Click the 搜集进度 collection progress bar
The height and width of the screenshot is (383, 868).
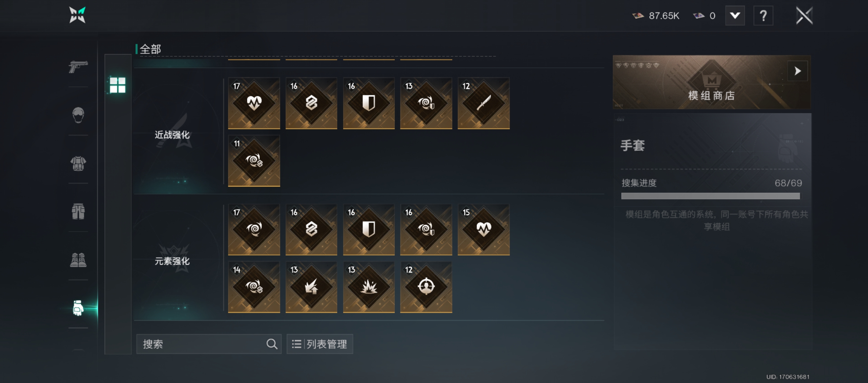click(710, 196)
